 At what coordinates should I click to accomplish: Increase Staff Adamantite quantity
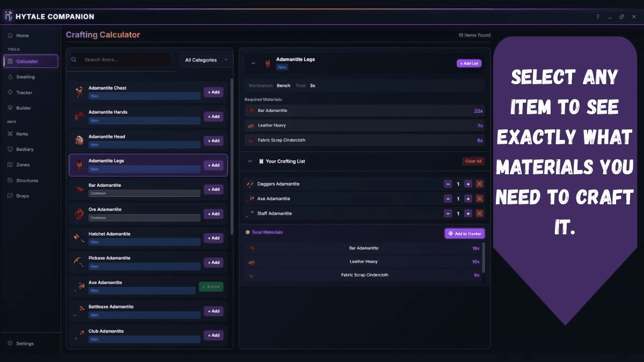pyautogui.click(x=468, y=213)
